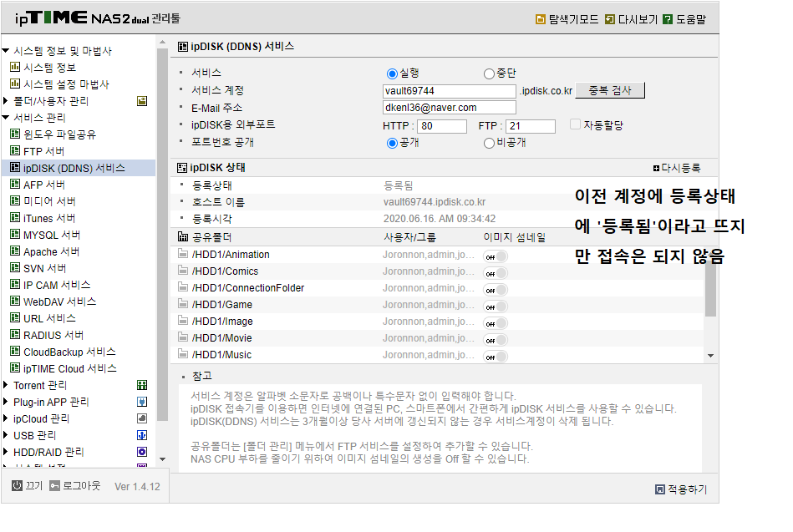Click the HTTP port input field
793x532 pixels.
[x=441, y=126]
